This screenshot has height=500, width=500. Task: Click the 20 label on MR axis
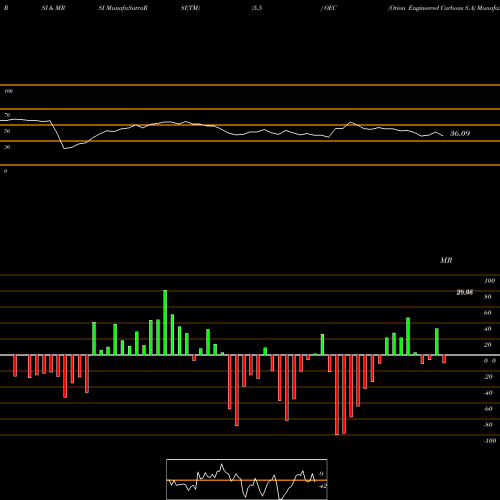488,345
